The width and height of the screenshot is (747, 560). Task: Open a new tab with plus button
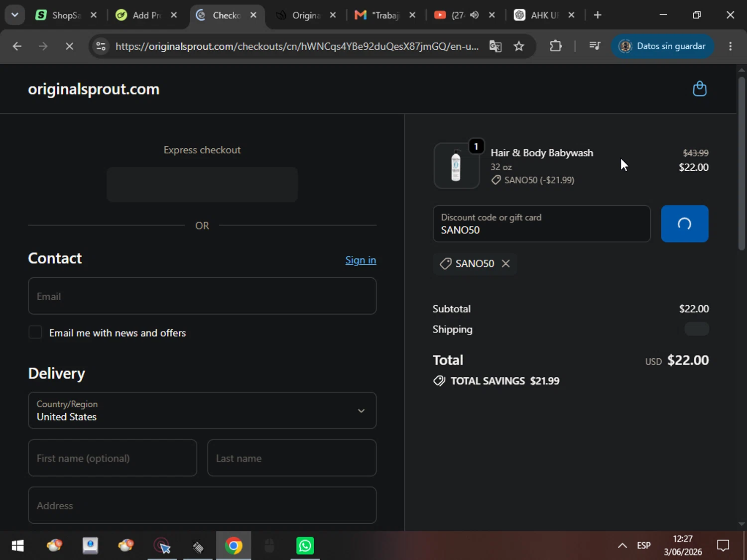click(x=598, y=15)
